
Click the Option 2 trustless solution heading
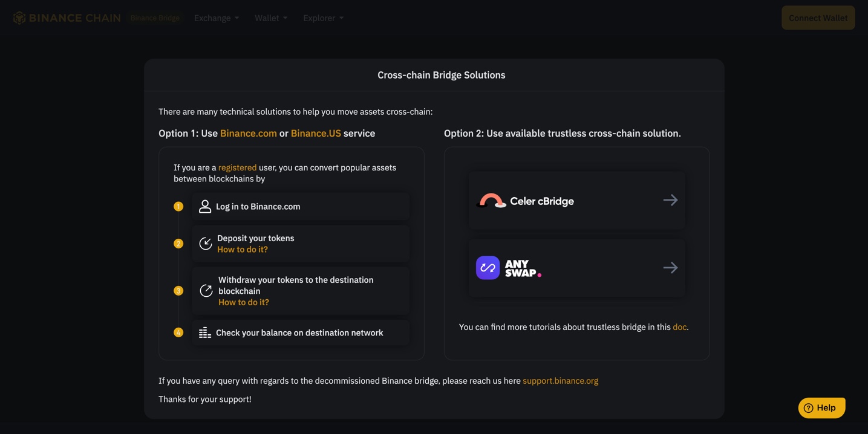[563, 134]
